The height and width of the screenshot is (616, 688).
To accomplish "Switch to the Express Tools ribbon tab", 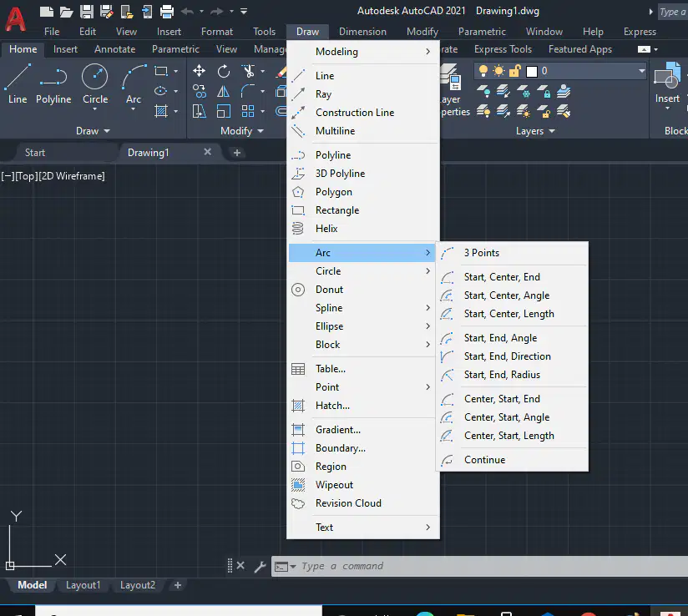I will (x=503, y=49).
